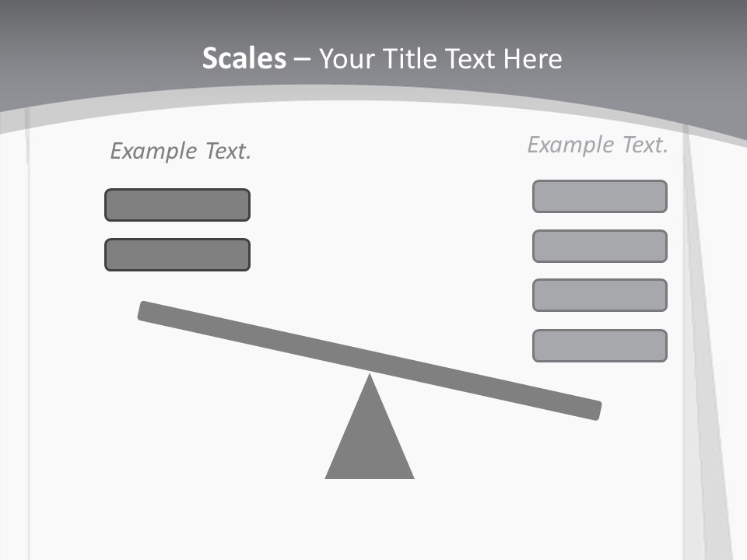Click the thin vertical line at left edge
747x560 pixels.
coord(28,350)
